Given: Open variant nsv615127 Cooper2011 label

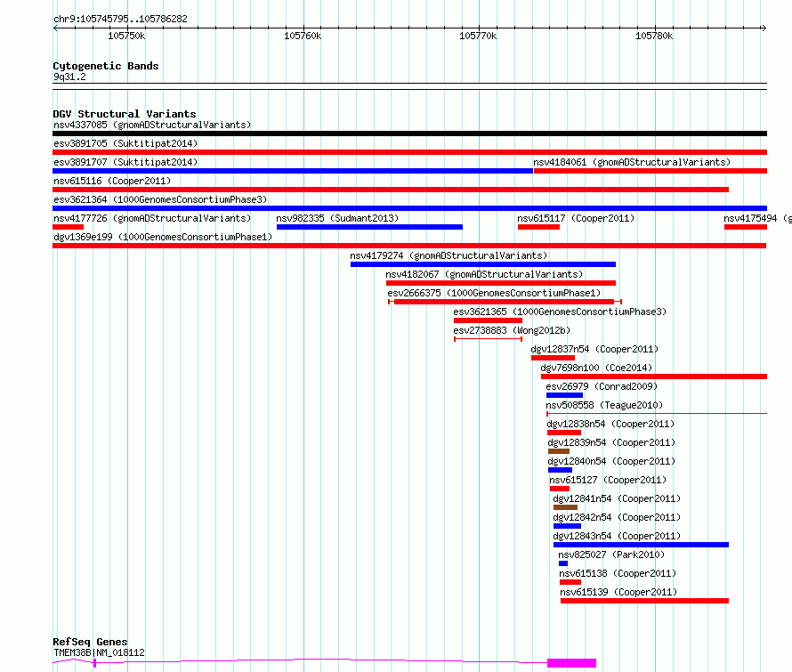Looking at the screenshot, I should pyautogui.click(x=608, y=480).
